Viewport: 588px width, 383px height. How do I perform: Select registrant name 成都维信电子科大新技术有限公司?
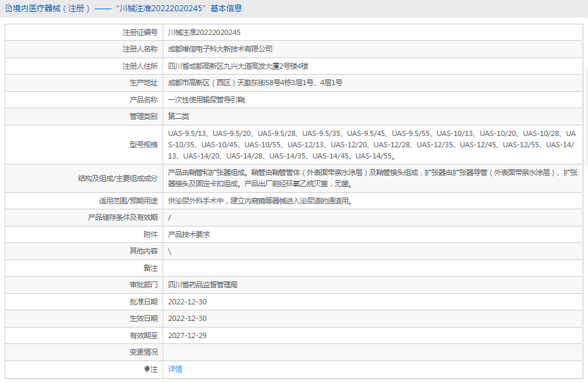click(220, 49)
